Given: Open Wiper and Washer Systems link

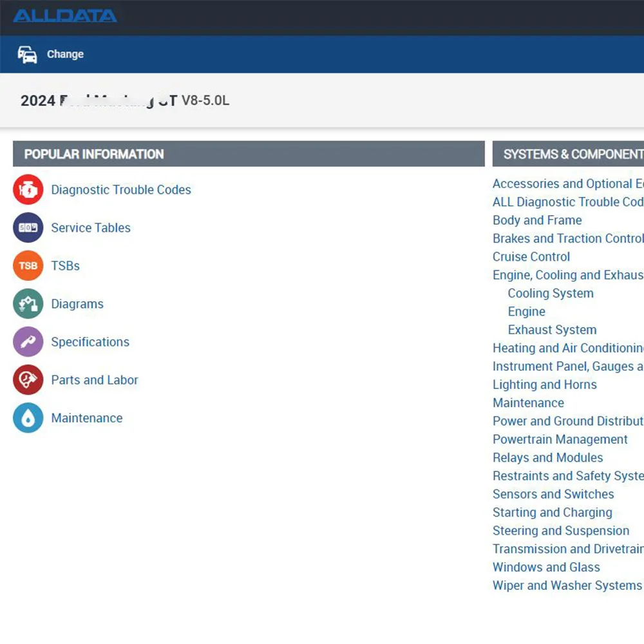Looking at the screenshot, I should pyautogui.click(x=567, y=585).
